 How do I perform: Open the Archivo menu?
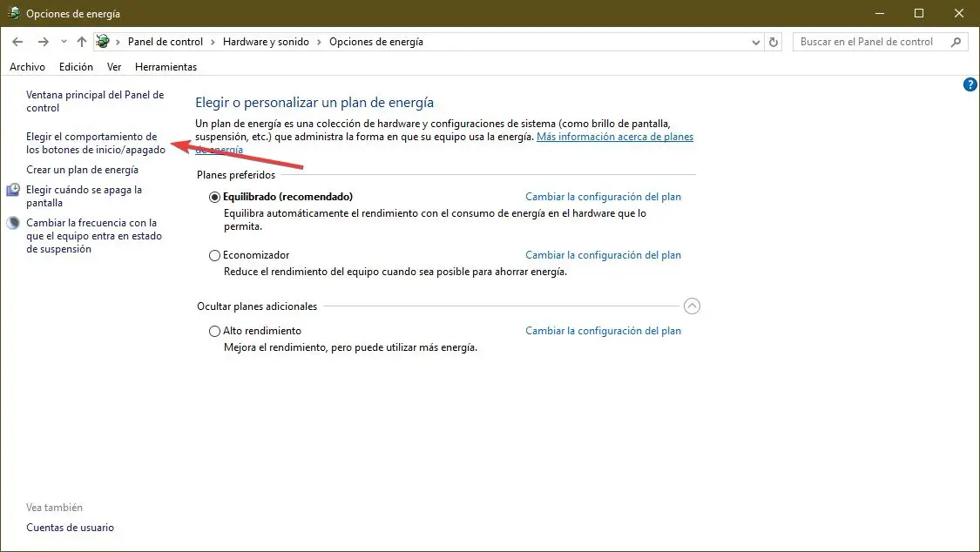28,67
